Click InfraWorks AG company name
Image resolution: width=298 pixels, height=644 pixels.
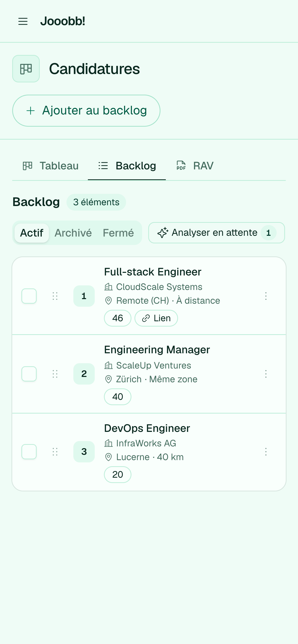coord(146,443)
